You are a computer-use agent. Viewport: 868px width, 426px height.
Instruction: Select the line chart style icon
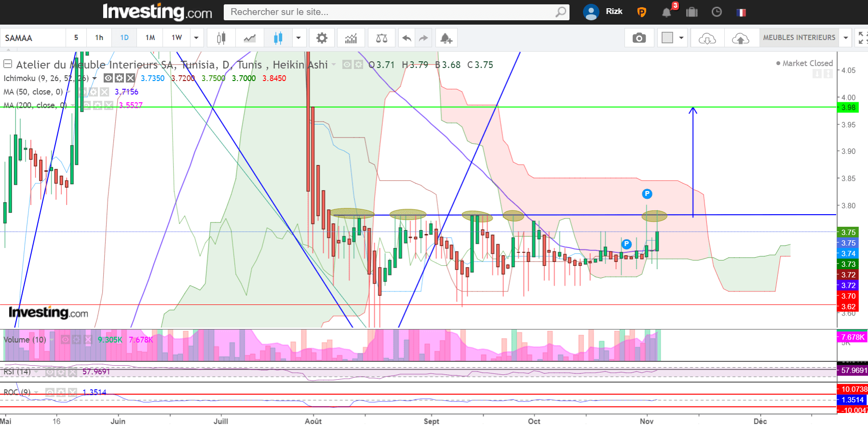coord(250,38)
